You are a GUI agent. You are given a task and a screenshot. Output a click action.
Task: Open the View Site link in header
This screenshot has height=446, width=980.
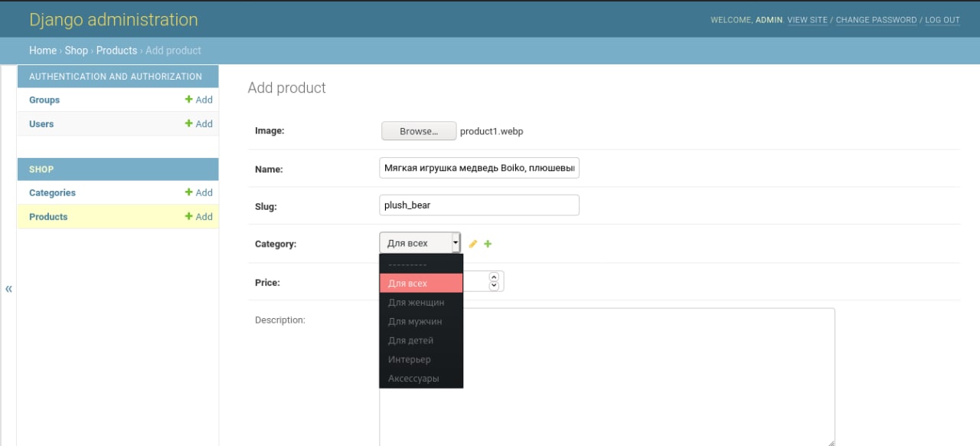(x=807, y=20)
